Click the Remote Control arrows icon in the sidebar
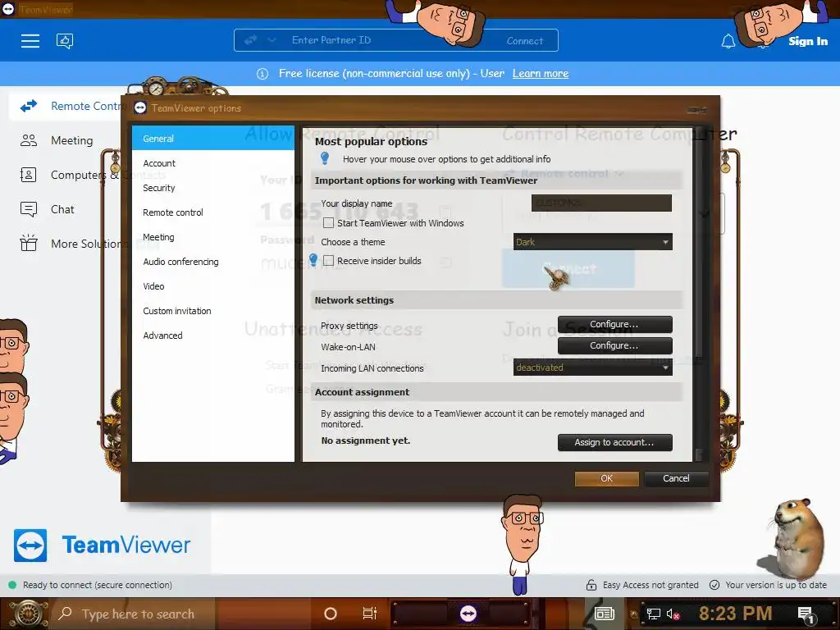 pyautogui.click(x=29, y=106)
